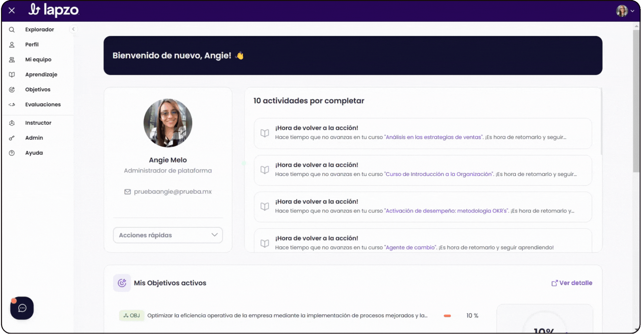Click the Admin key icon
644x334 pixels.
pos(12,138)
